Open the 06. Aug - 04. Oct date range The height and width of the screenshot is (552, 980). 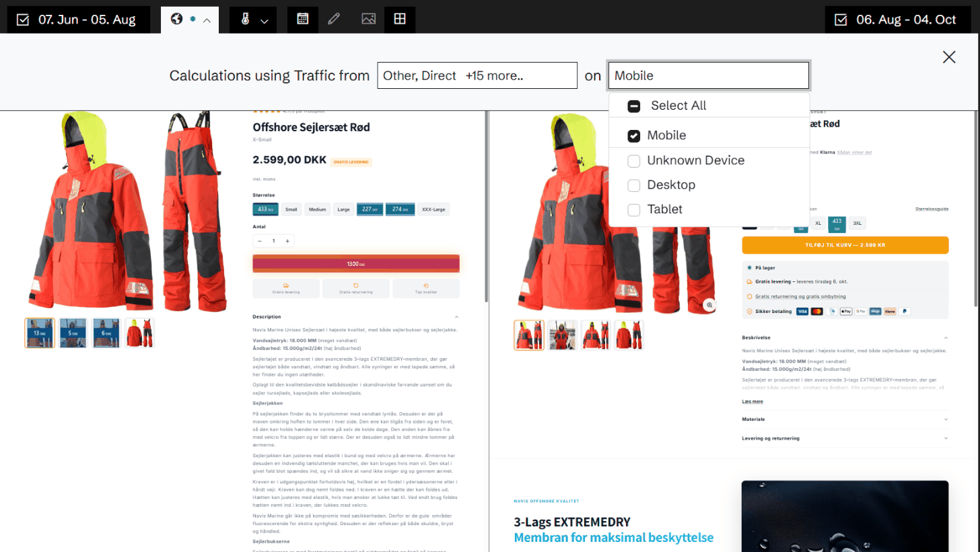tap(899, 20)
